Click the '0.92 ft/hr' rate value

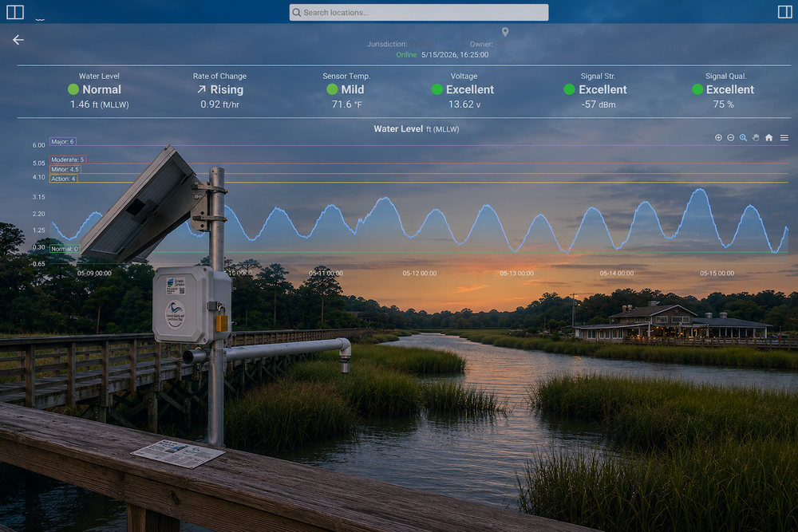coord(219,104)
